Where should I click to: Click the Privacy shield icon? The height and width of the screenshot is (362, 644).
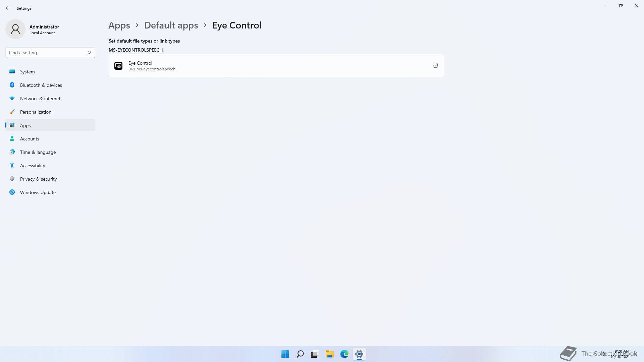pyautogui.click(x=12, y=179)
